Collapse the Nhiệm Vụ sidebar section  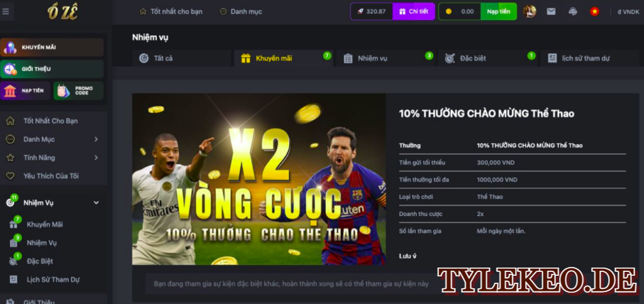96,203
